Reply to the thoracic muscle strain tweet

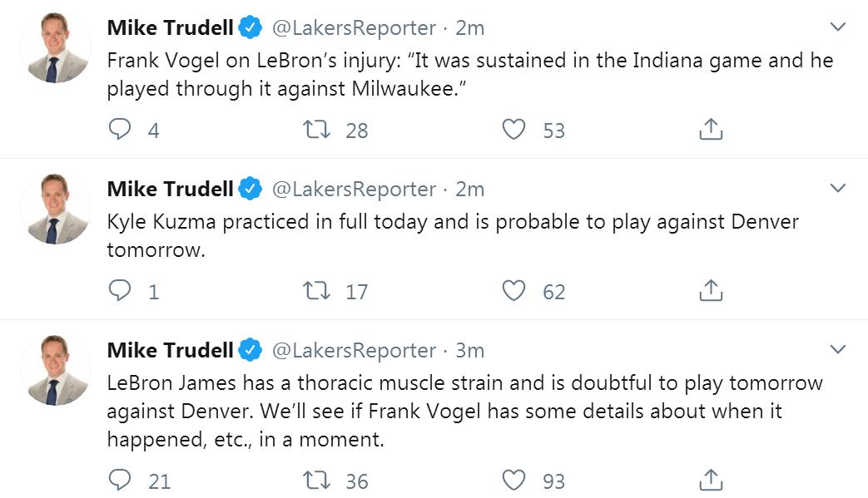122,481
